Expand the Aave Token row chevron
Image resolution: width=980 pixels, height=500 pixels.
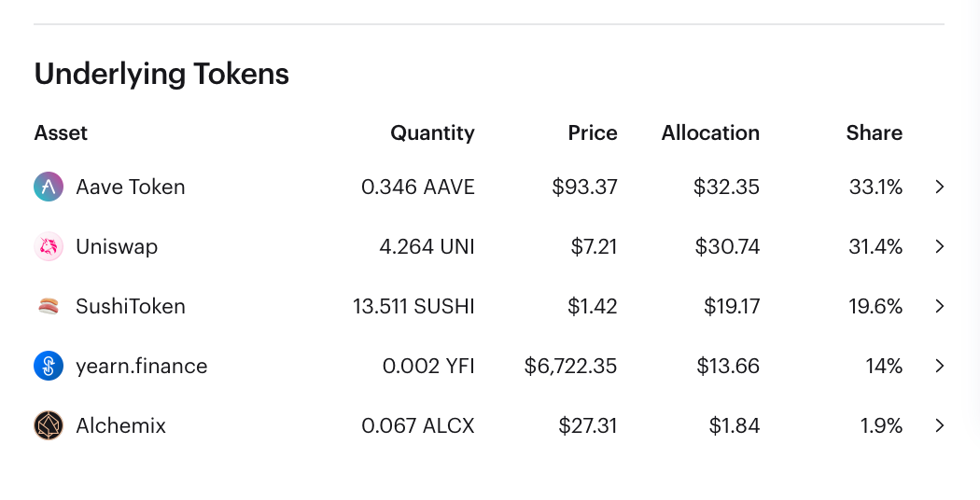coord(939,187)
